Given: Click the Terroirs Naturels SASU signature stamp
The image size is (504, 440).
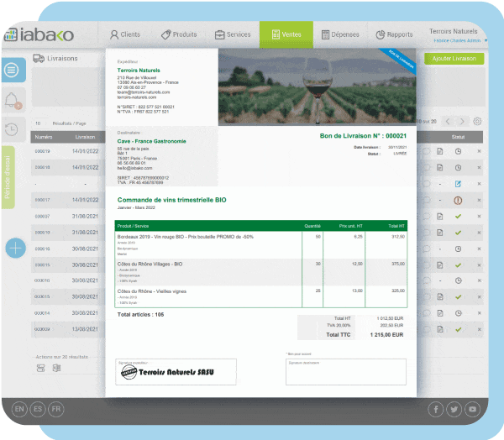Looking at the screenshot, I should [167, 372].
